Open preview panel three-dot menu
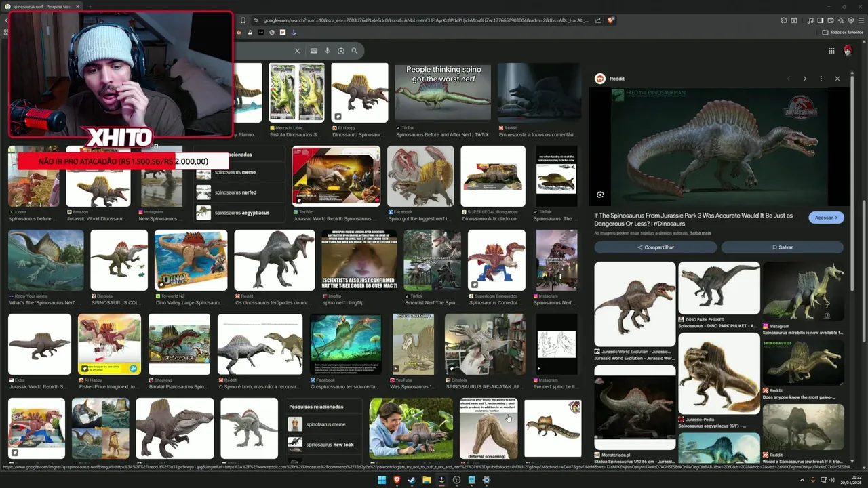The image size is (868, 488). [x=821, y=79]
